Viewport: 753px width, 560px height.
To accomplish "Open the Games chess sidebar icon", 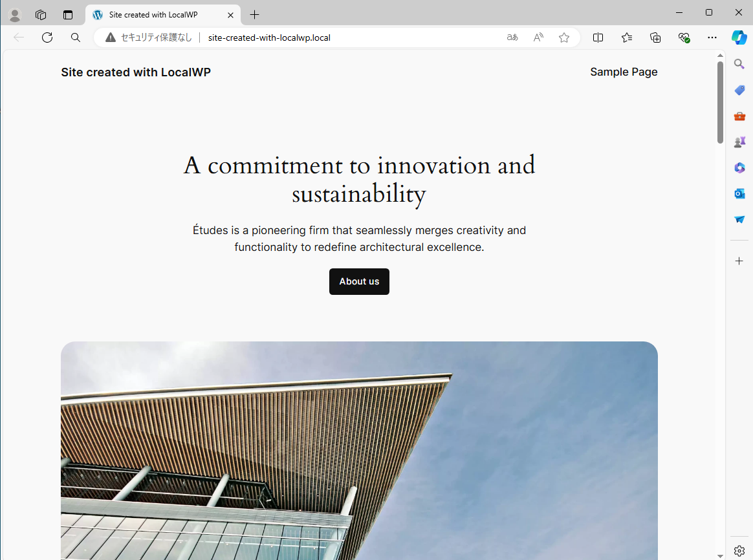I will click(x=739, y=142).
